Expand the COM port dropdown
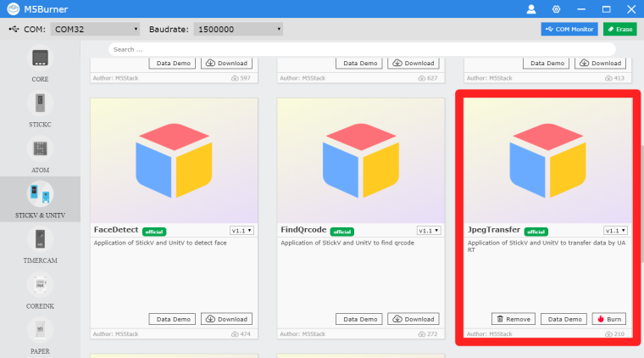The image size is (644, 358). [x=95, y=29]
